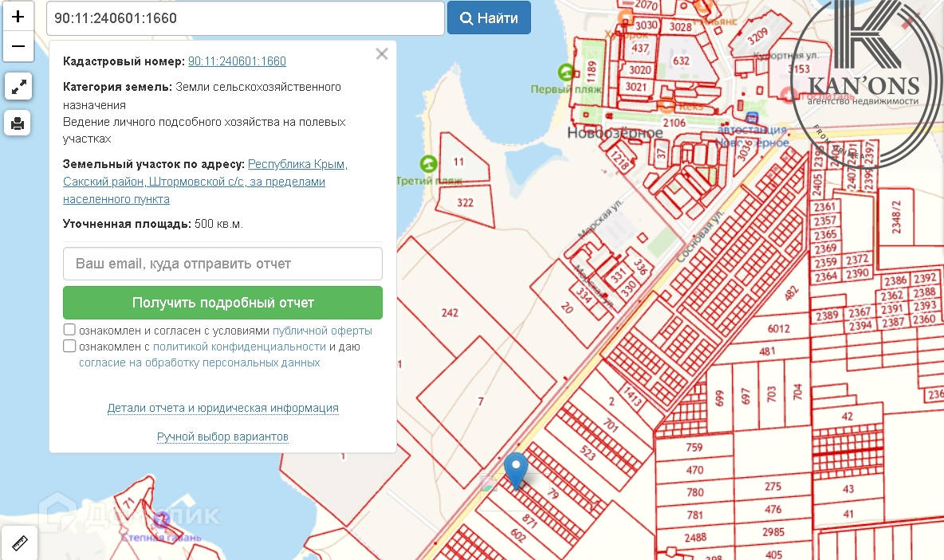Click the Найти search button
The height and width of the screenshot is (560, 944).
point(489,18)
